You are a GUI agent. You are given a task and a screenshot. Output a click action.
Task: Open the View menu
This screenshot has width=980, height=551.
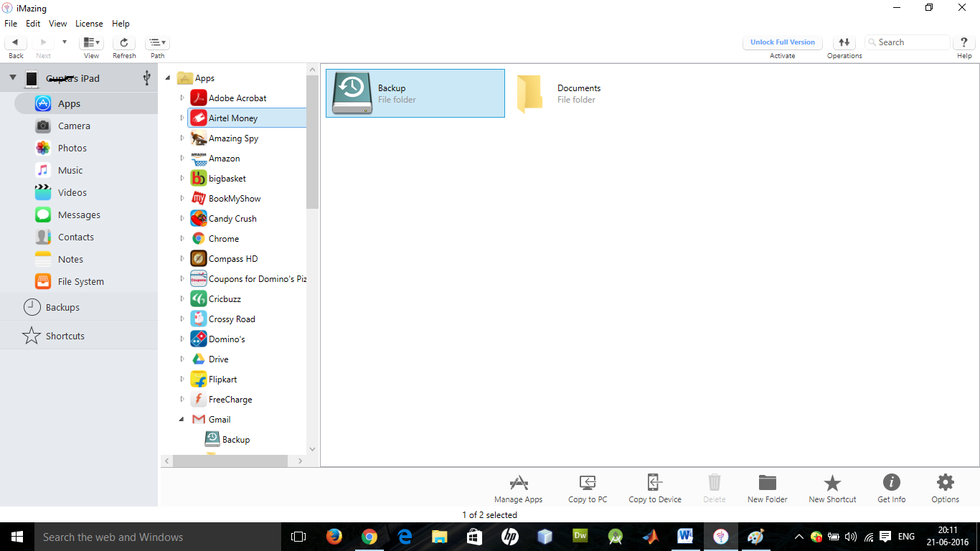pos(58,24)
